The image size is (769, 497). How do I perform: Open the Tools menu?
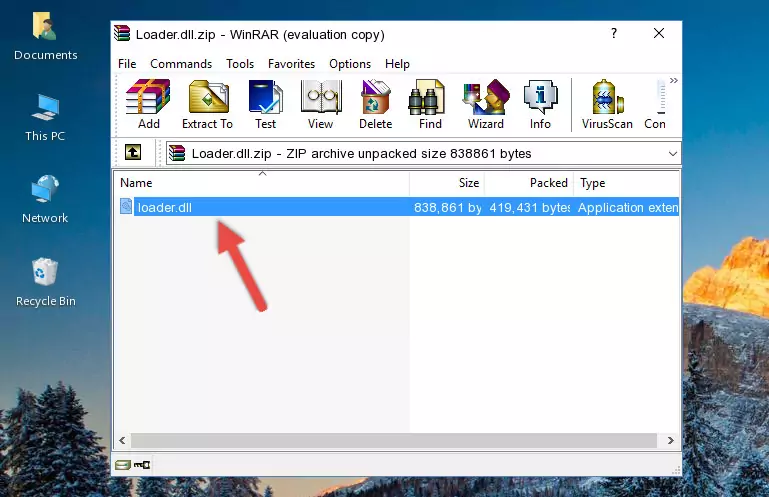point(240,64)
